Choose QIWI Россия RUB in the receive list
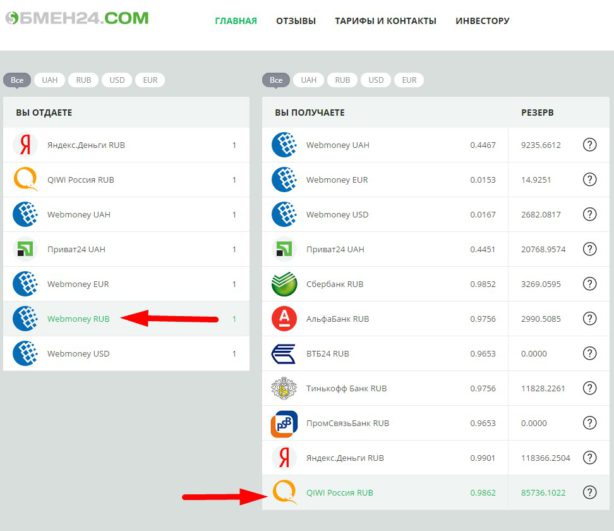The width and height of the screenshot is (614, 531). pos(339,493)
